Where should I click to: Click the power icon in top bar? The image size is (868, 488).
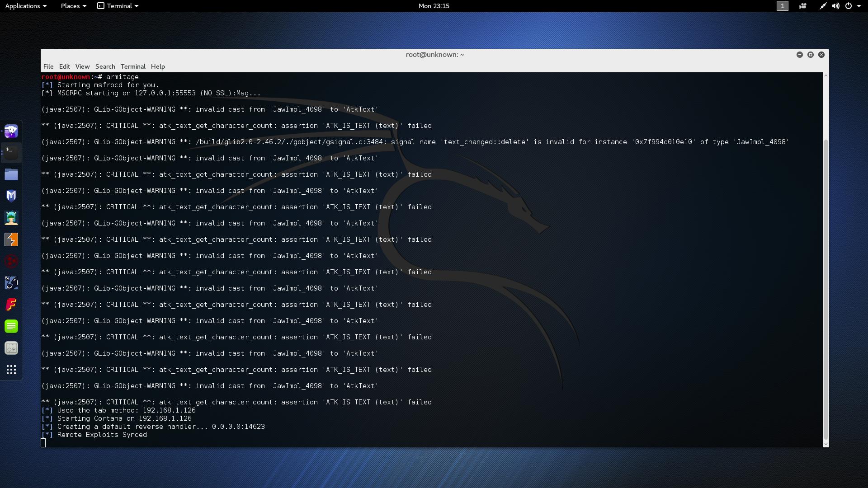click(x=849, y=6)
